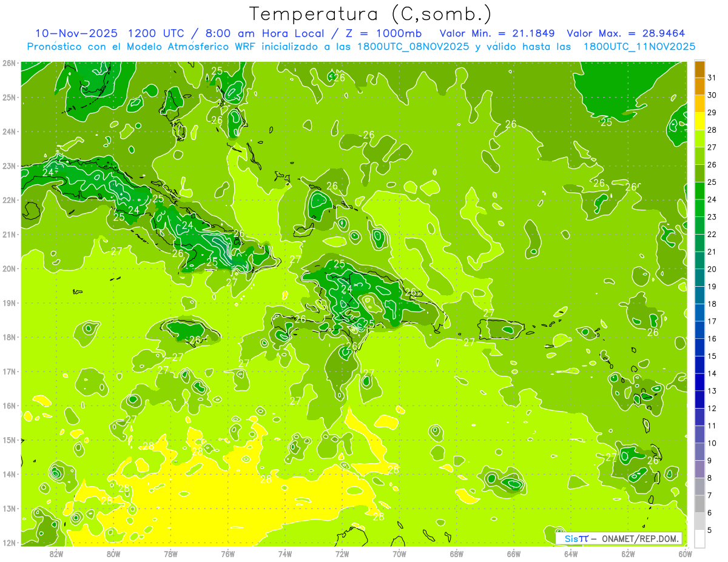This screenshot has height=562, width=728.
Task: Click the 13N latitude axis label
Action: pyautogui.click(x=8, y=508)
